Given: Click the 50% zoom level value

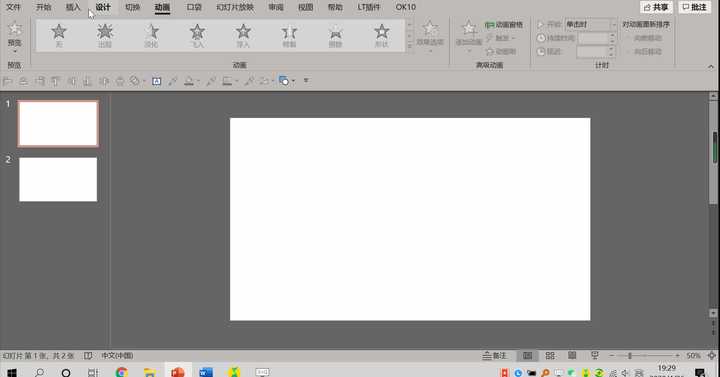Looking at the screenshot, I should tap(693, 356).
